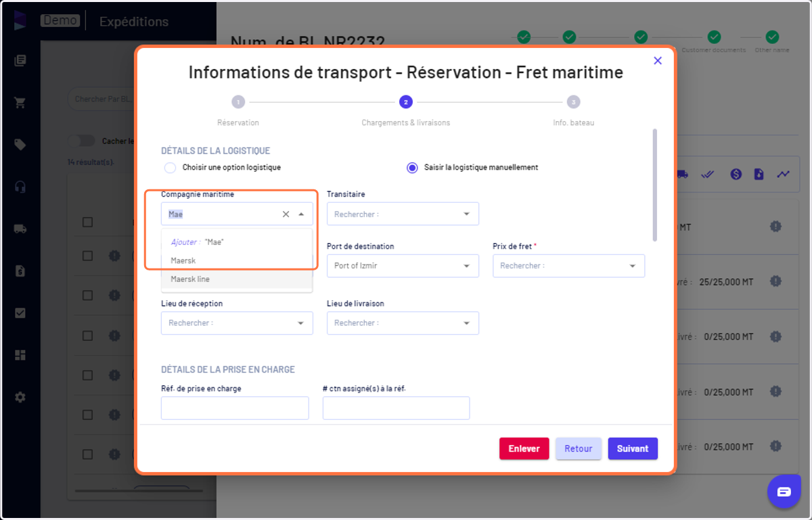This screenshot has height=520, width=812.
Task: Tick the header select-all checkbox in shipments list
Action: pyautogui.click(x=87, y=222)
